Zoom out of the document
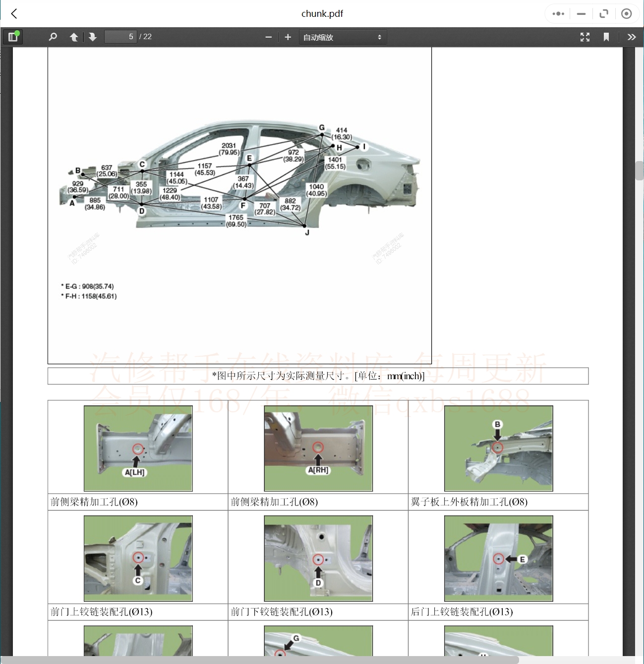This screenshot has height=664, width=644. click(268, 37)
